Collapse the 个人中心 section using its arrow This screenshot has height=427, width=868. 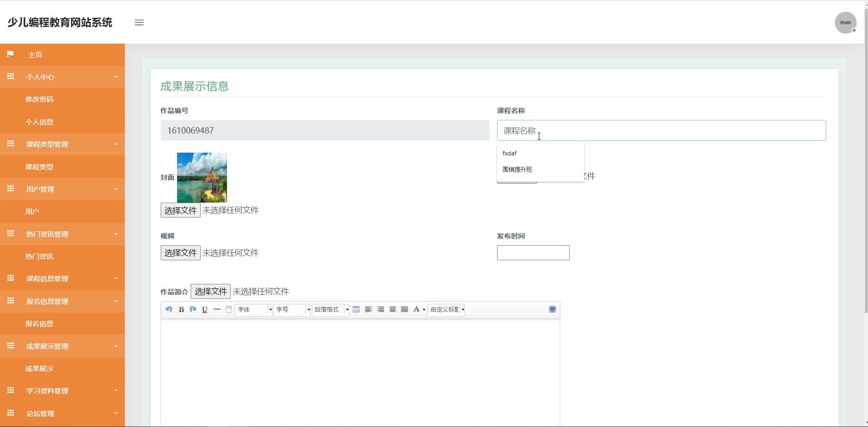(x=116, y=77)
